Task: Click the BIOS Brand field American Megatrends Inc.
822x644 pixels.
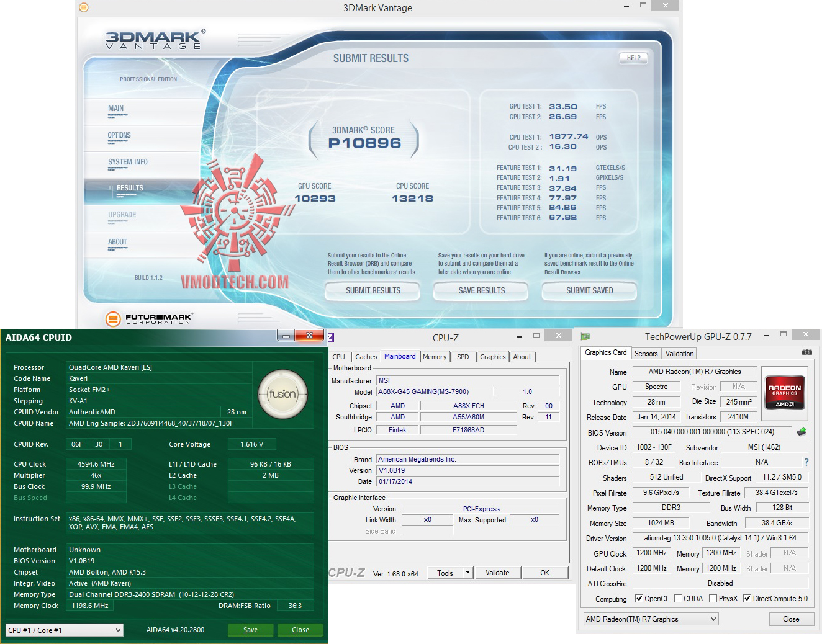Action: [x=468, y=460]
